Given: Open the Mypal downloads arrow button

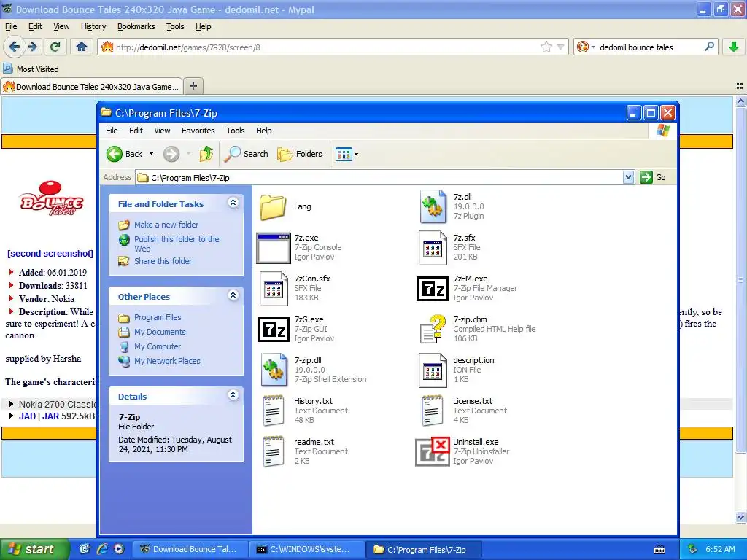Looking at the screenshot, I should pyautogui.click(x=734, y=47).
